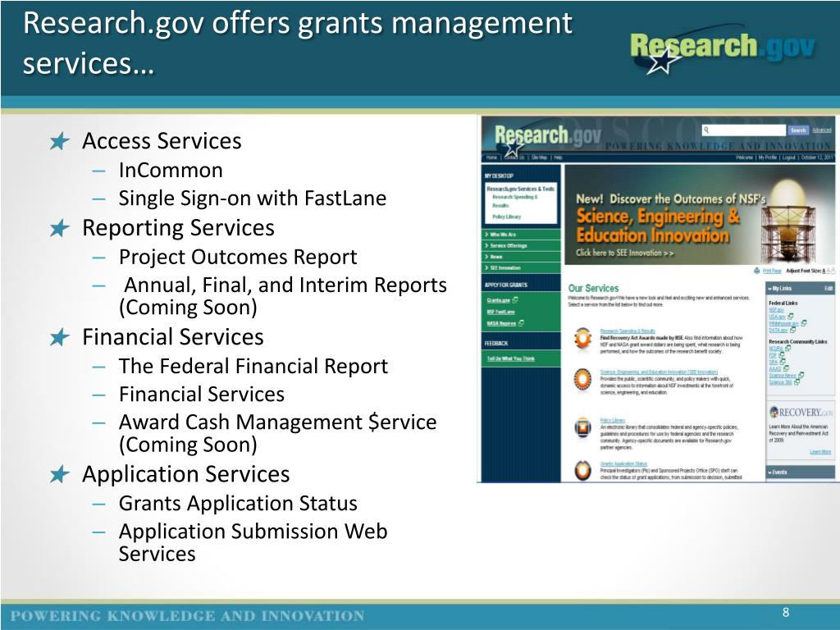The height and width of the screenshot is (630, 840).
Task: Open the Contact Us nav item
Action: click(514, 157)
